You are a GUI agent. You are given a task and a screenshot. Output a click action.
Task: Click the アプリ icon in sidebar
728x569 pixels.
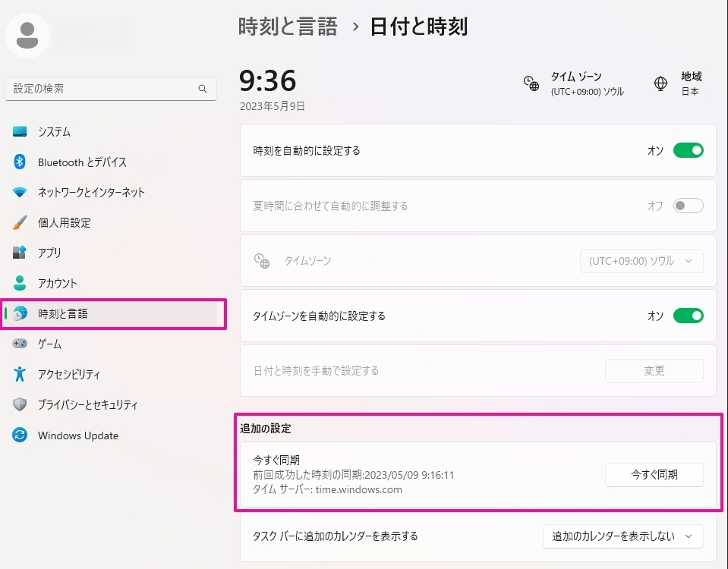point(20,253)
